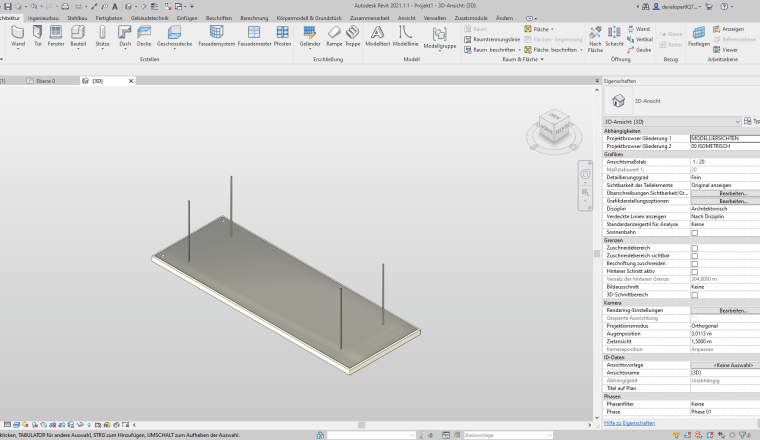
Task: Enable the Zuschneidebereich checkbox
Action: pos(695,247)
